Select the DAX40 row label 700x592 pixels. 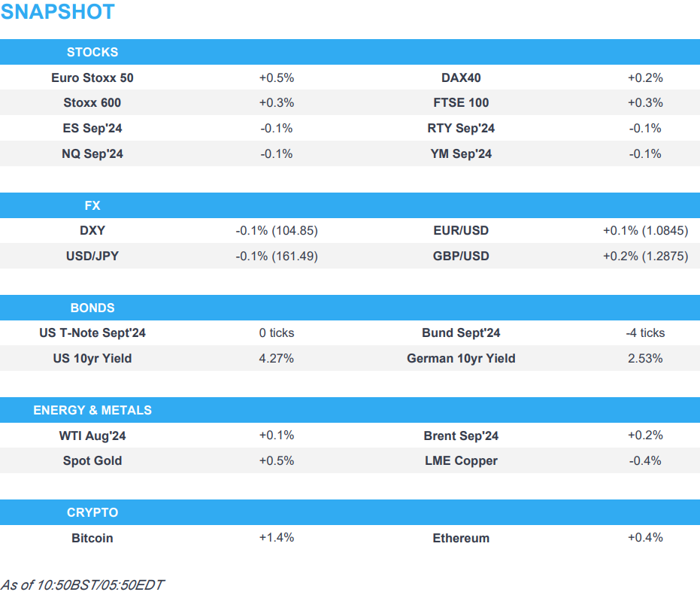point(461,77)
